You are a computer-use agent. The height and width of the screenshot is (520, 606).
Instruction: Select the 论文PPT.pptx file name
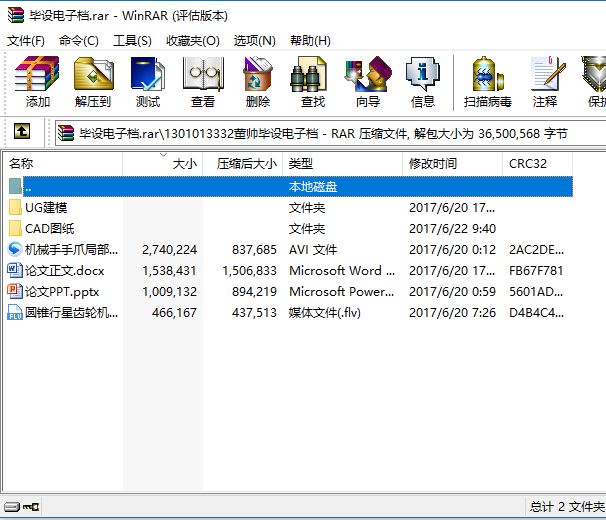coord(62,291)
